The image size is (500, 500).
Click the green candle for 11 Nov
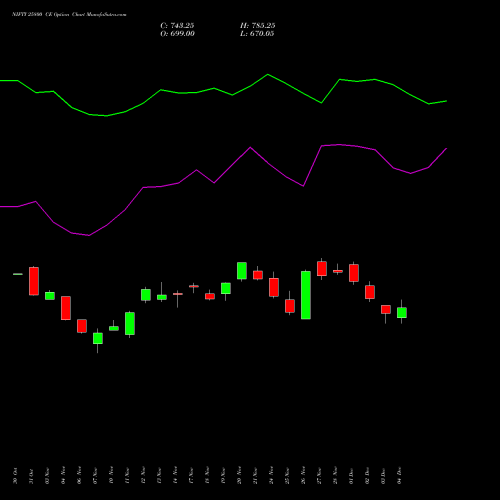pos(130,323)
